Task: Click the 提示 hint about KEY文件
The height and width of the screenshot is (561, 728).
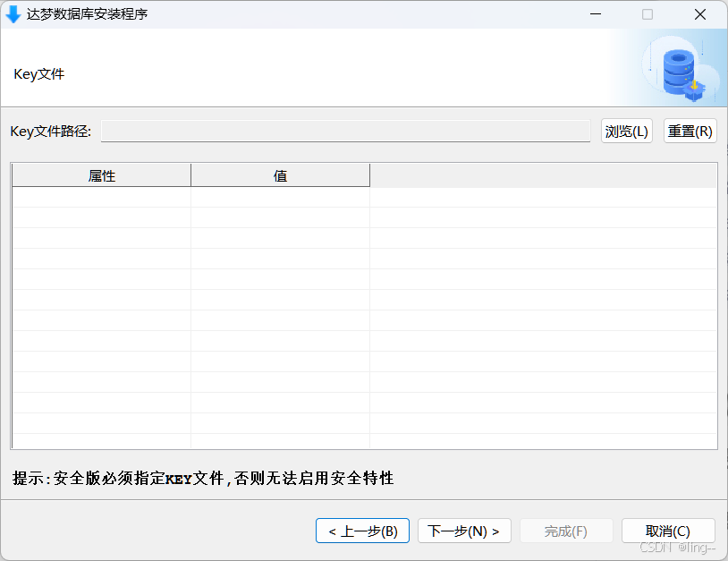Action: tap(203, 478)
